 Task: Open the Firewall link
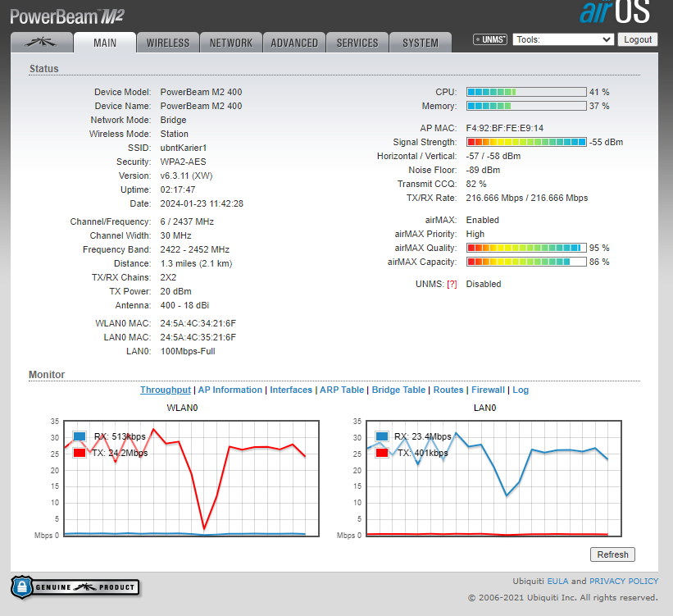coord(488,390)
